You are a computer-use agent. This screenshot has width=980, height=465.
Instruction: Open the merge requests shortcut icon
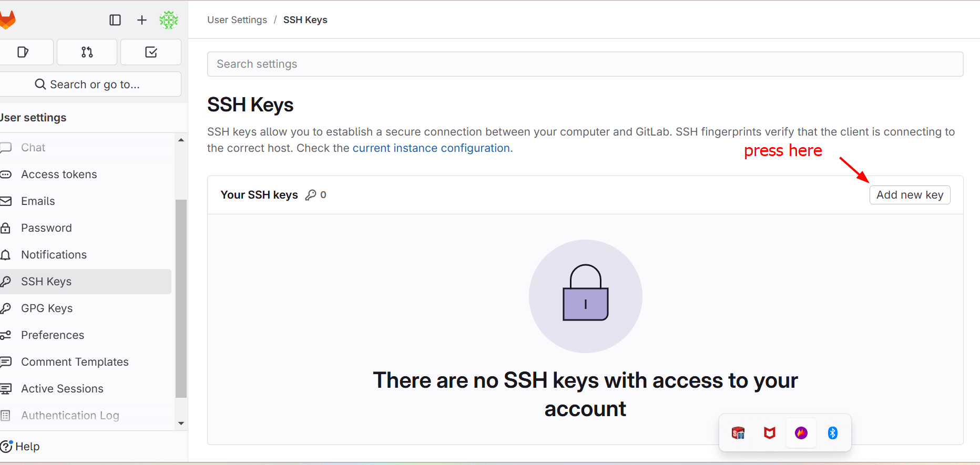tap(87, 52)
